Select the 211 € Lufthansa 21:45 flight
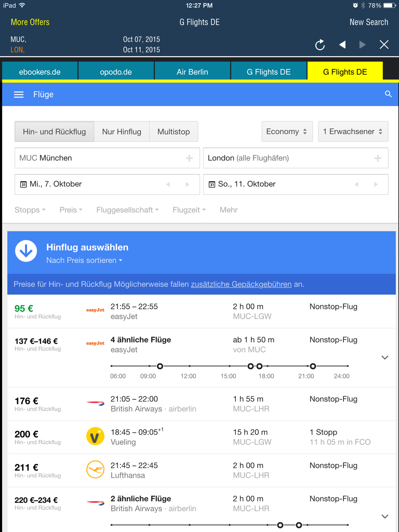 pyautogui.click(x=201, y=470)
